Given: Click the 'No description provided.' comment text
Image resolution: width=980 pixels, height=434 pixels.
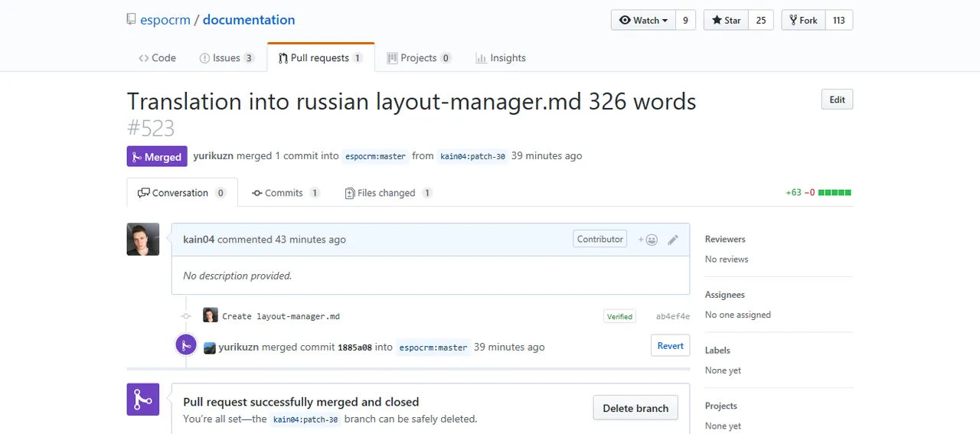Looking at the screenshot, I should [237, 276].
